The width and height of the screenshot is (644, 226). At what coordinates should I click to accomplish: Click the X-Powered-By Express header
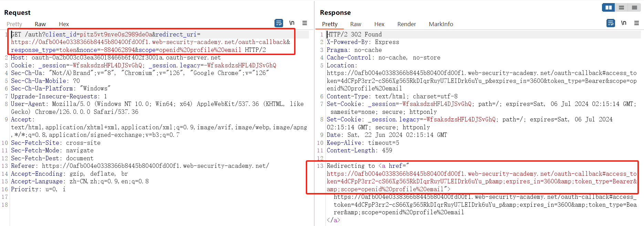pos(363,42)
